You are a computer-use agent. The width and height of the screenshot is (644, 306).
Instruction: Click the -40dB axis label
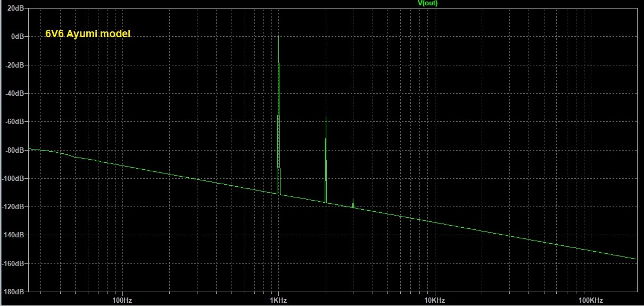14,93
